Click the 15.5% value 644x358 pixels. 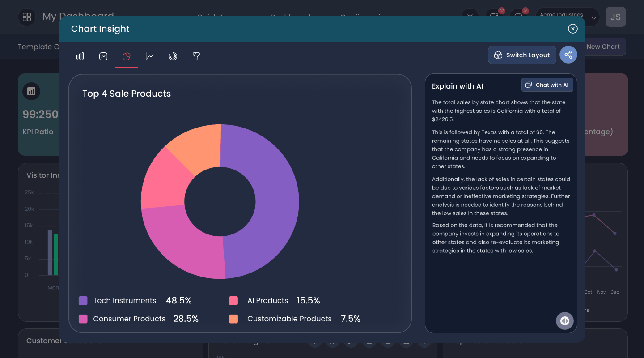(x=309, y=301)
